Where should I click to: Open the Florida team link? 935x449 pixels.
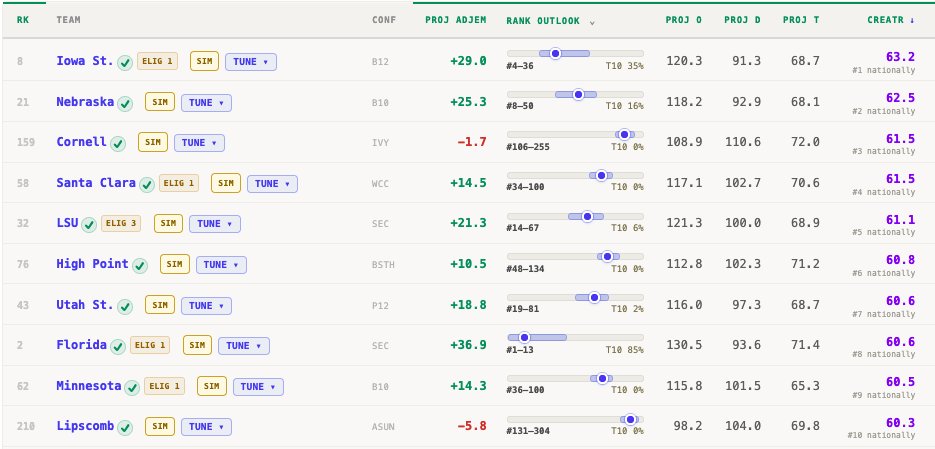82,345
